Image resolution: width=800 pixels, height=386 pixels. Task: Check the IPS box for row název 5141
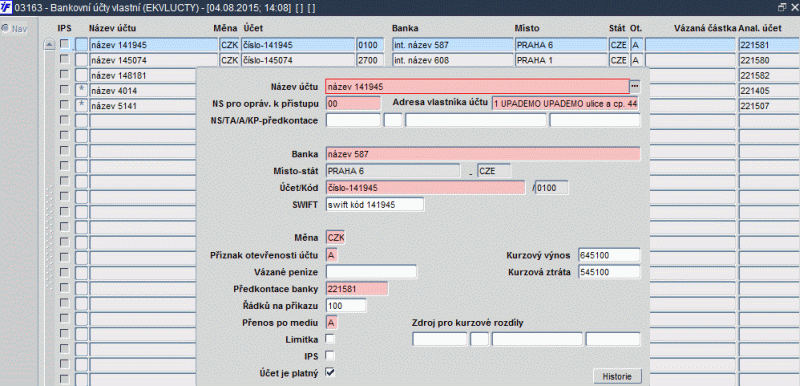64,106
